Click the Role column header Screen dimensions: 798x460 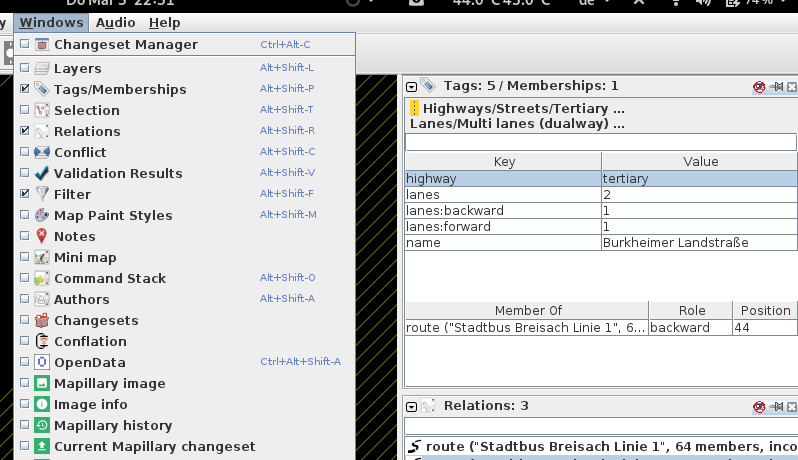(x=691, y=310)
